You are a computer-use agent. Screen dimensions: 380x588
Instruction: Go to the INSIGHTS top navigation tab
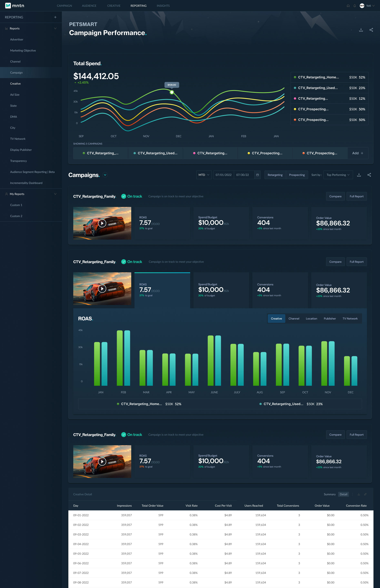point(163,6)
